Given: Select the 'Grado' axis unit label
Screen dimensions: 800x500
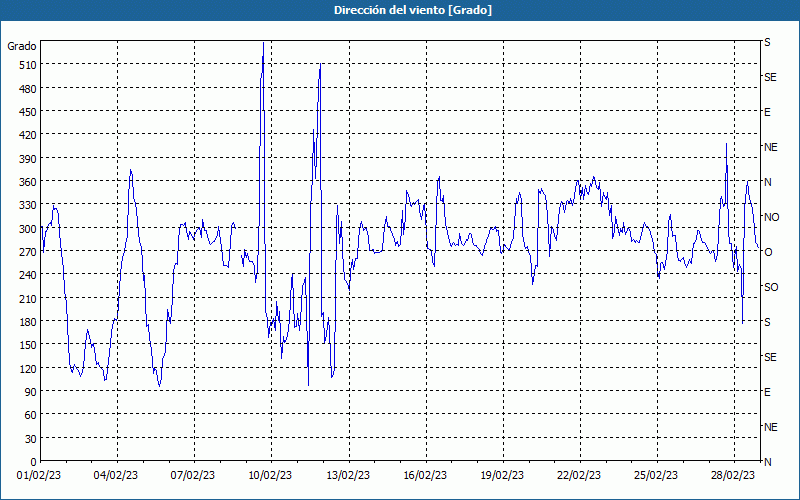Looking at the screenshot, I should [x=22, y=46].
